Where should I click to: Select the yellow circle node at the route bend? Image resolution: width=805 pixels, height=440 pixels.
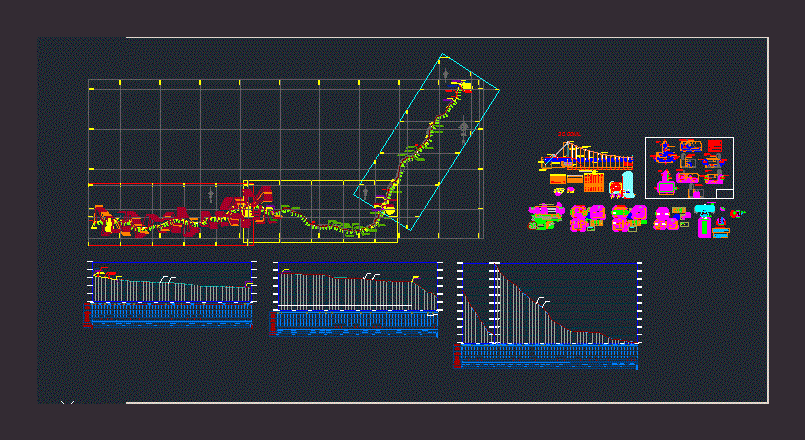(384, 209)
